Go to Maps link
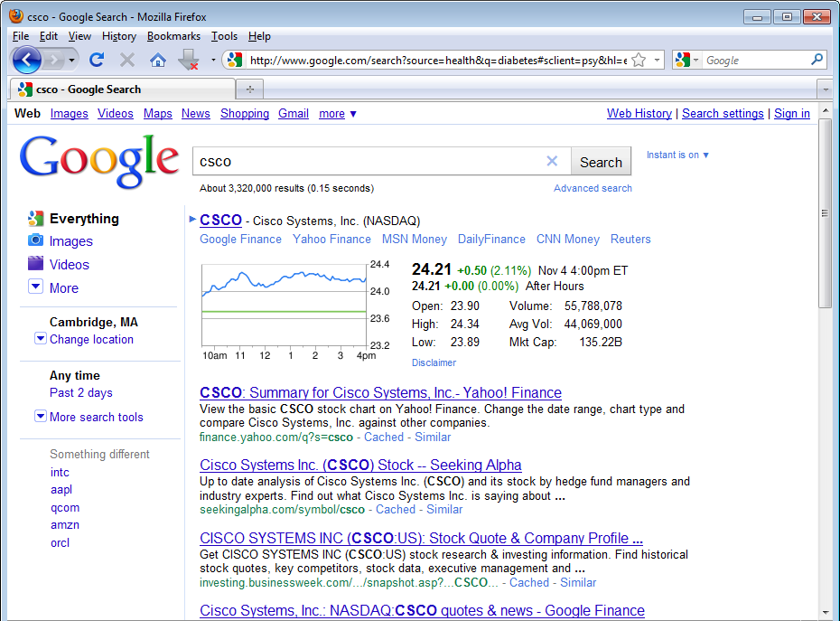This screenshot has width=840, height=621. point(157,114)
